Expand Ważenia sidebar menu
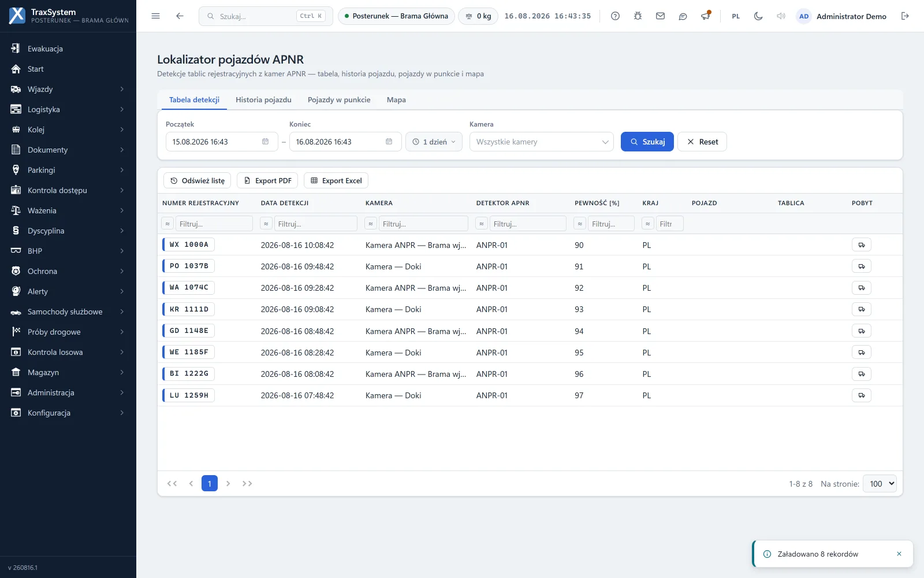This screenshot has height=578, width=924. click(x=68, y=210)
